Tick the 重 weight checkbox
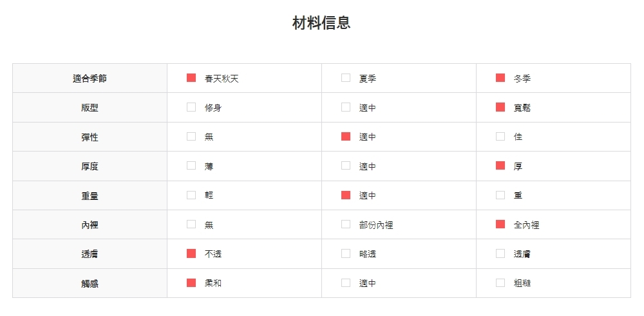 500,195
